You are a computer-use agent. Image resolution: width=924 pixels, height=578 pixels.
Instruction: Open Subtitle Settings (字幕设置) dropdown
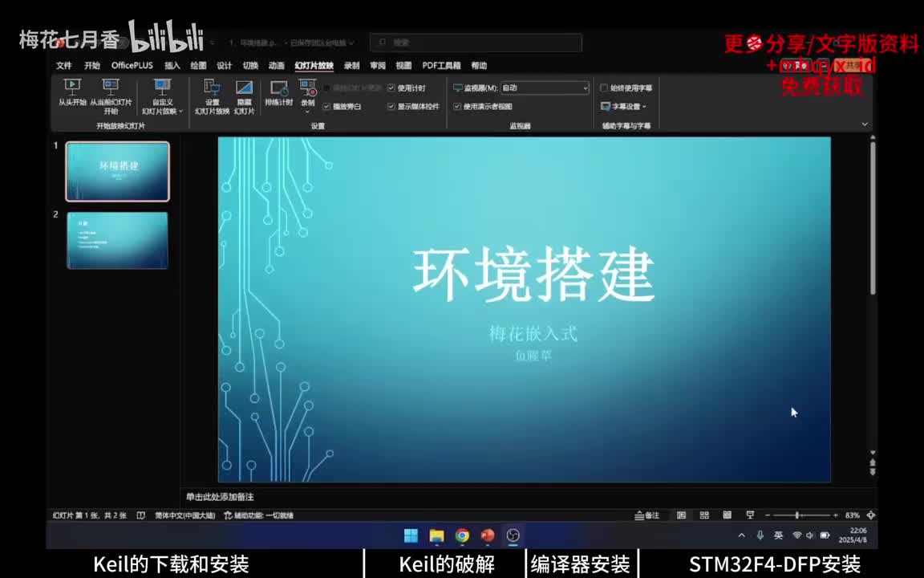click(623, 106)
